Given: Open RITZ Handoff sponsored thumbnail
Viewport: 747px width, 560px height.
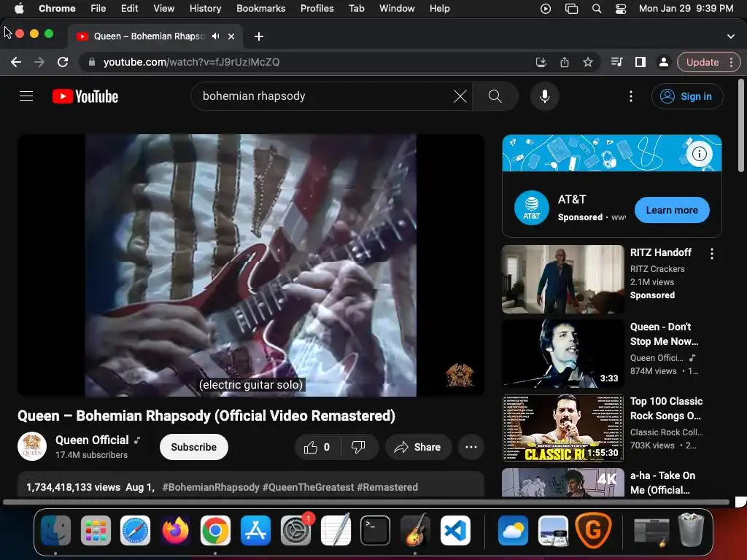Looking at the screenshot, I should tap(563, 279).
